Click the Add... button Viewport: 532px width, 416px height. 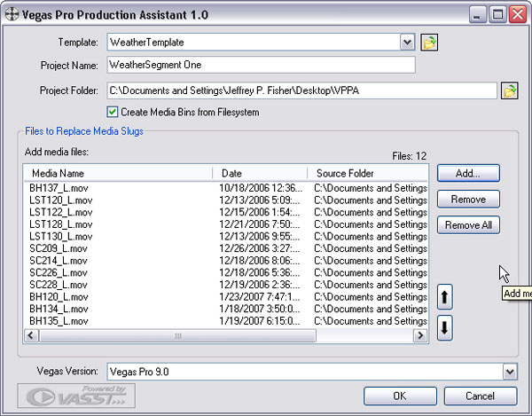click(468, 173)
